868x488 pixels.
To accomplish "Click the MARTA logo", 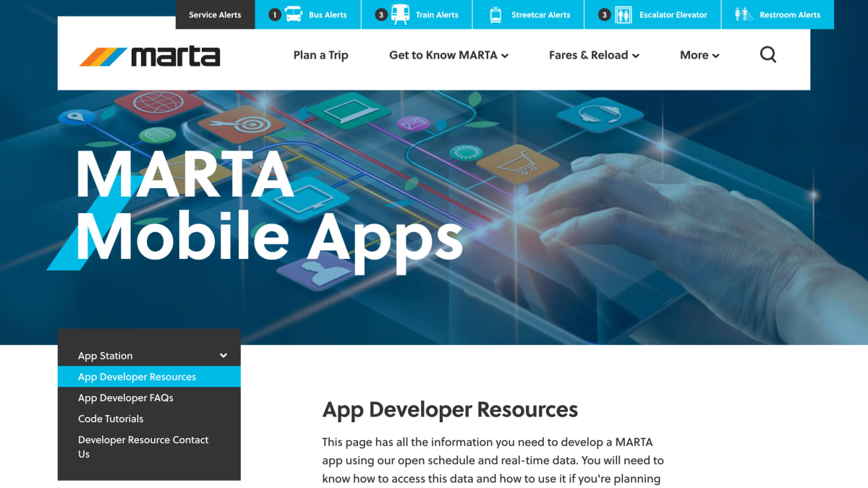I will click(x=150, y=56).
